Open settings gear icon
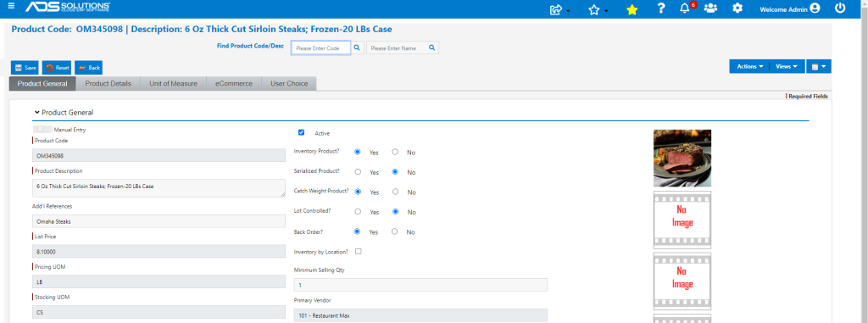The height and width of the screenshot is (323, 868). point(737,8)
